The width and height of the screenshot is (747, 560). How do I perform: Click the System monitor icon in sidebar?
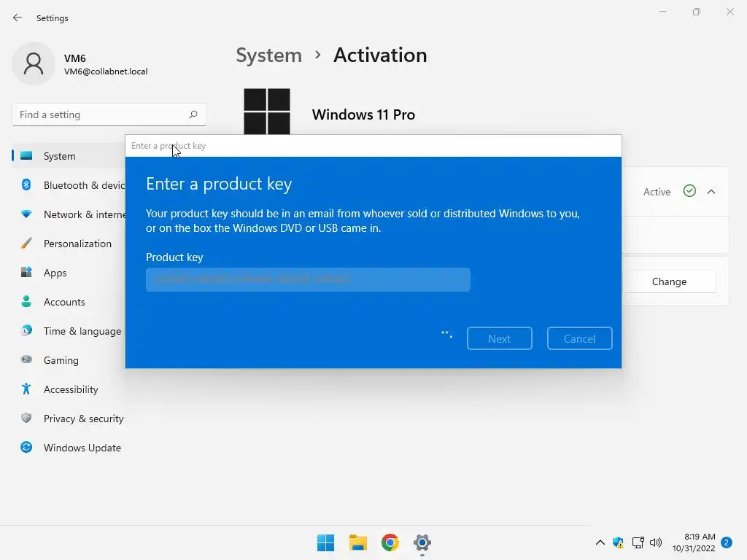[26, 156]
